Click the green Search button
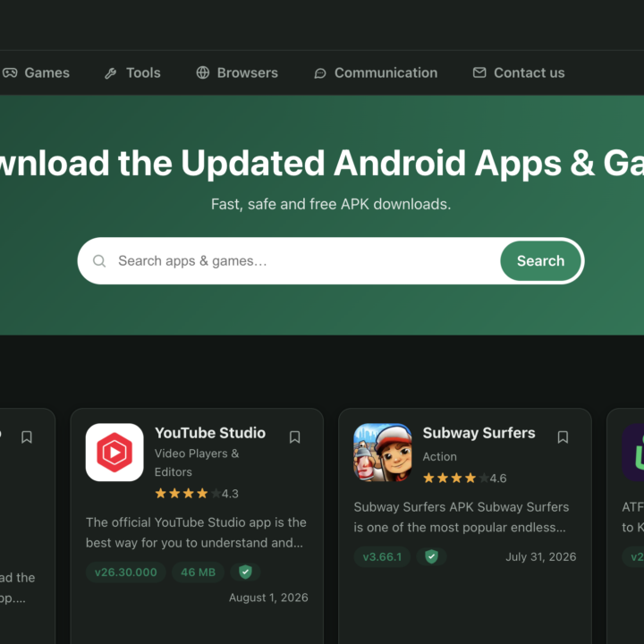 coord(540,261)
